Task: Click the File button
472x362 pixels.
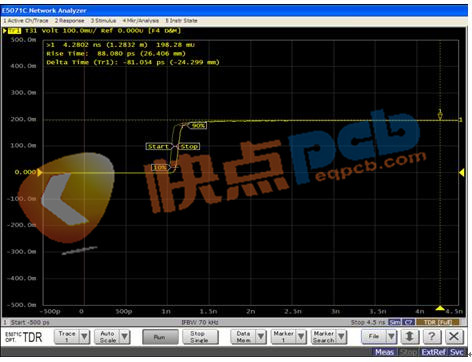Action: pos(374,337)
